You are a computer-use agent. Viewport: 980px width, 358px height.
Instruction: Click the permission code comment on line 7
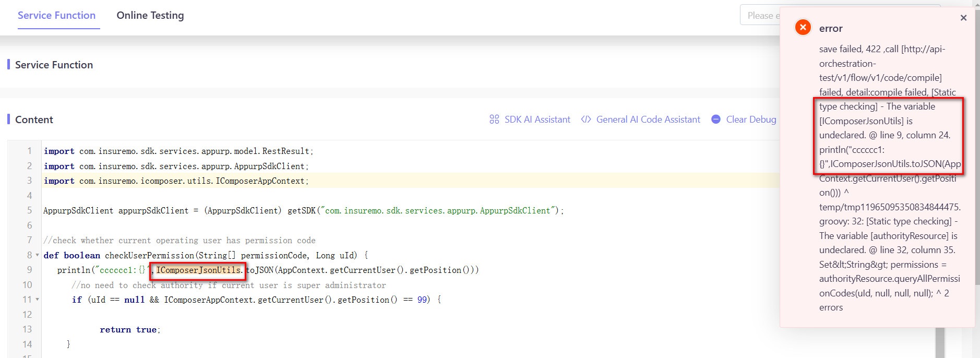click(x=180, y=241)
